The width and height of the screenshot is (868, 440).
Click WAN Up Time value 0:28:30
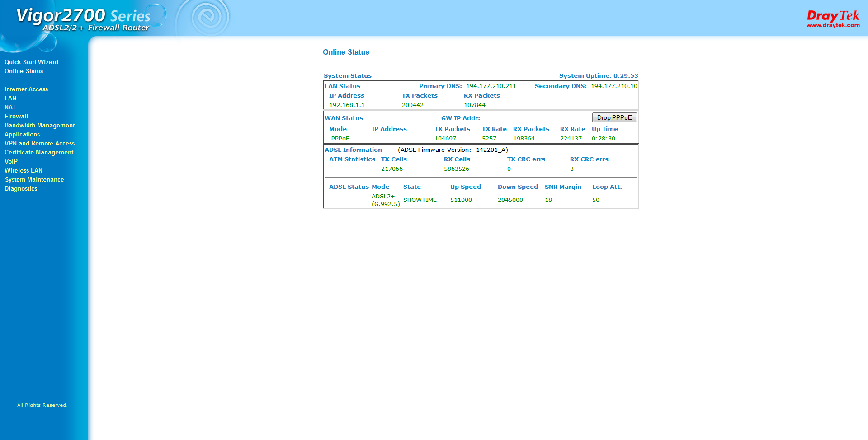coord(604,139)
